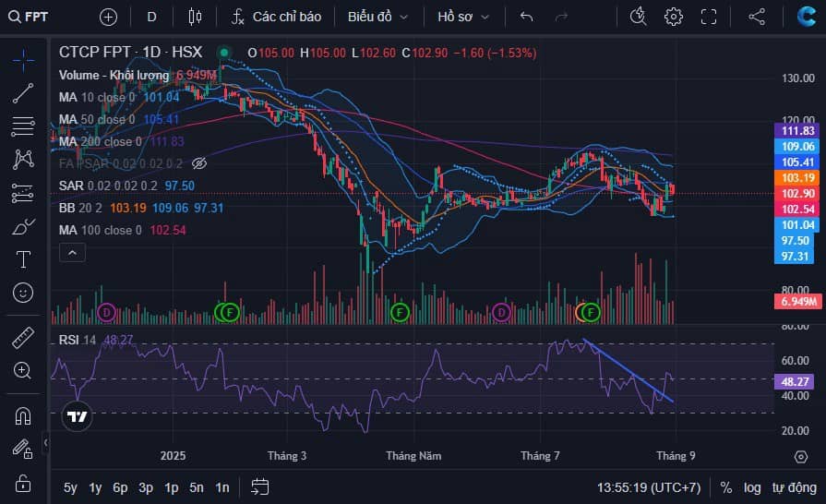
Task: Select the trend line drawing tool
Action: [x=23, y=93]
